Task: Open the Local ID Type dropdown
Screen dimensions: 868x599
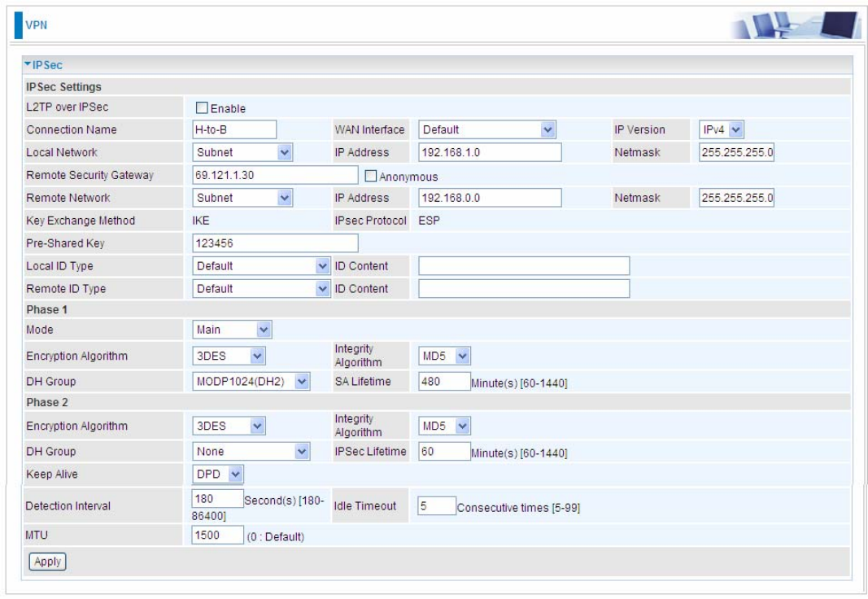Action: 261,266
